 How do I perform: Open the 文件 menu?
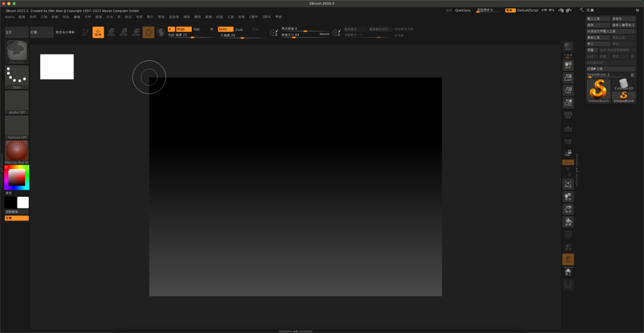tap(87, 17)
